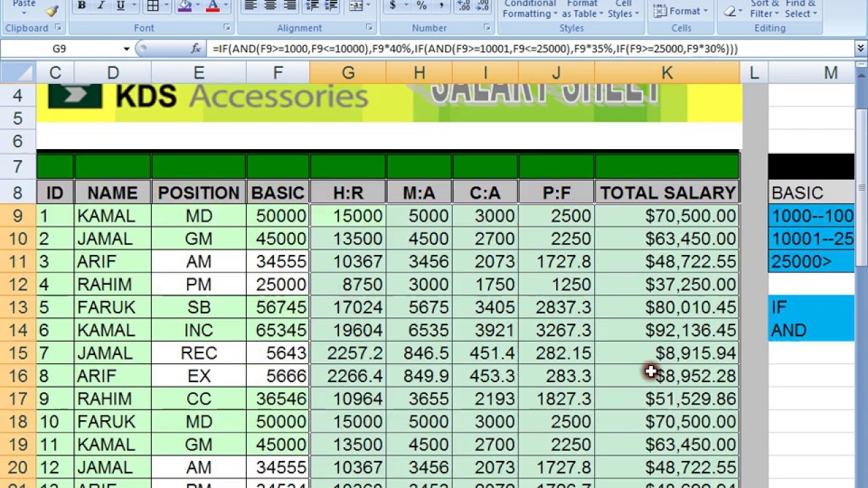Open the Find & Select menu
This screenshot has height=488, width=868.
point(800,9)
